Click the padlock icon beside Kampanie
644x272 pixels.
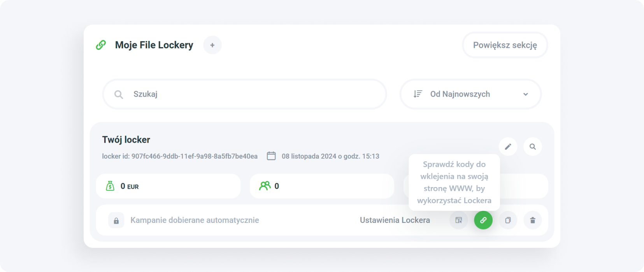click(x=116, y=221)
